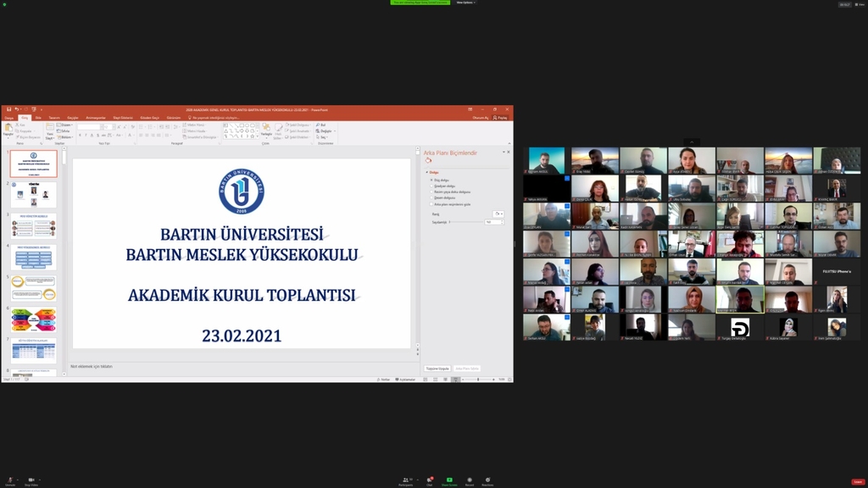This screenshot has width=868, height=488.
Task: Choose 'Gradyan dolgu' fill option
Action: [x=432, y=186]
